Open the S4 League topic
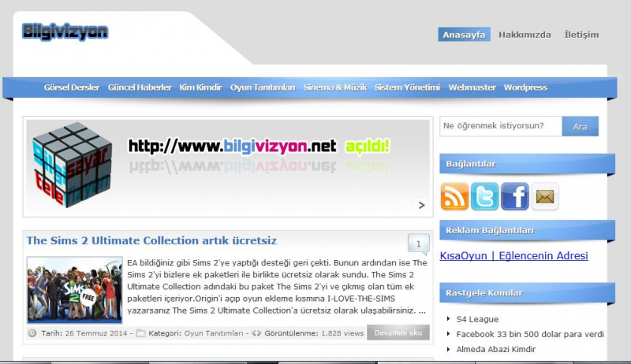 [477, 319]
